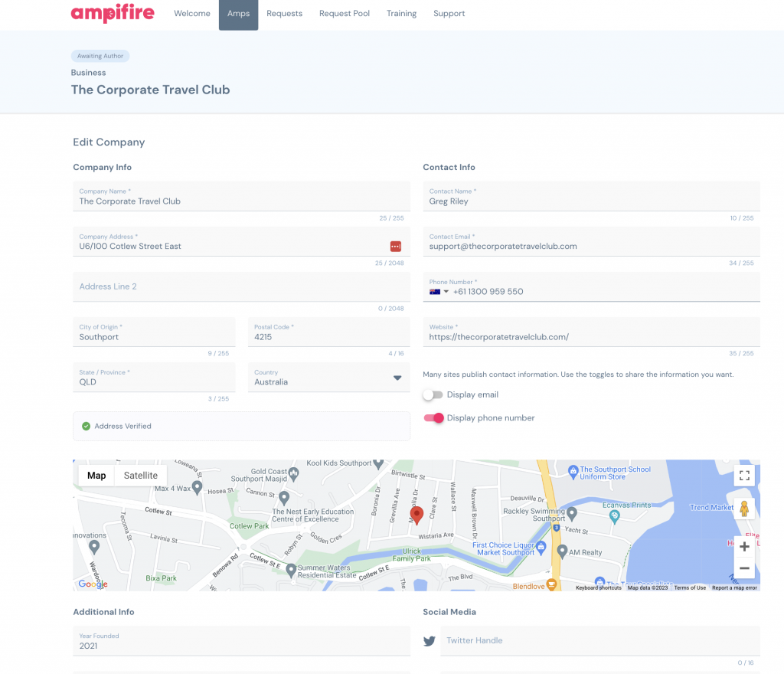Screen dimensions: 784x674
Task: Zoom out on the map
Action: [744, 568]
